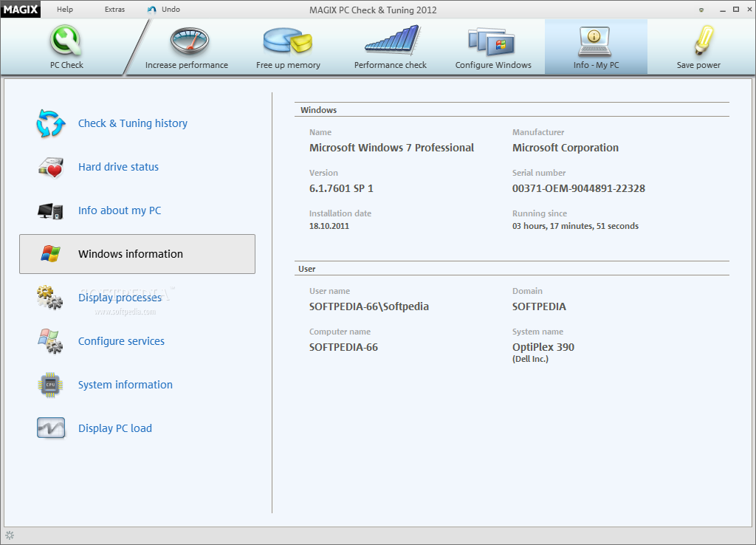Open the Configure services link
756x545 pixels.
(121, 341)
